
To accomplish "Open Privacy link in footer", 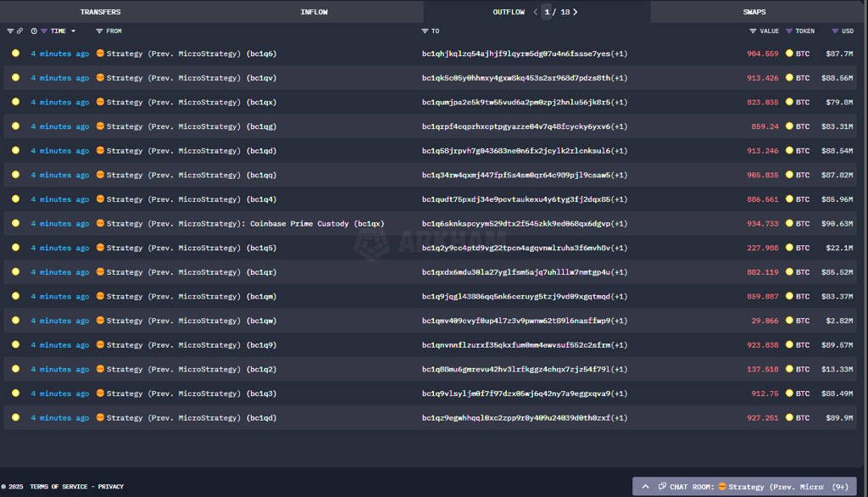I will (111, 487).
